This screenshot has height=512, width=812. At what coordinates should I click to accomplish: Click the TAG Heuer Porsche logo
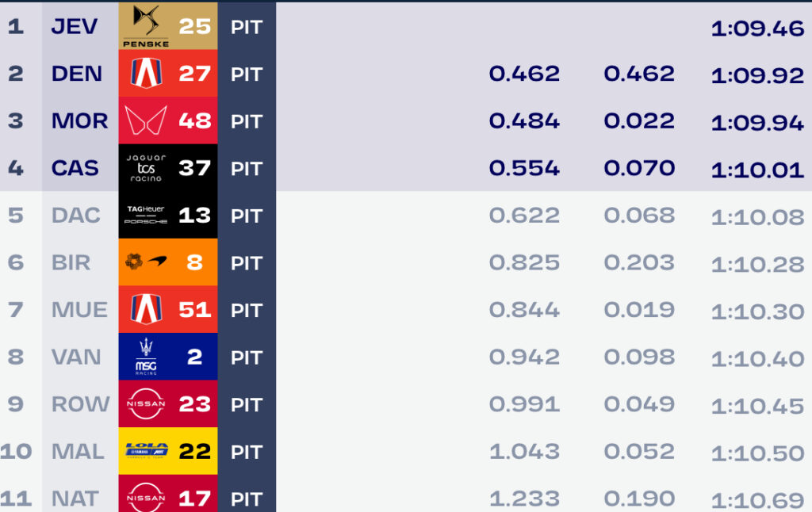click(146, 215)
